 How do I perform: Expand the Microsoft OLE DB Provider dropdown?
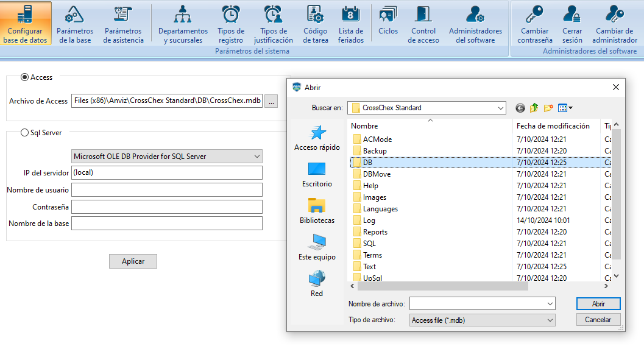(x=257, y=157)
